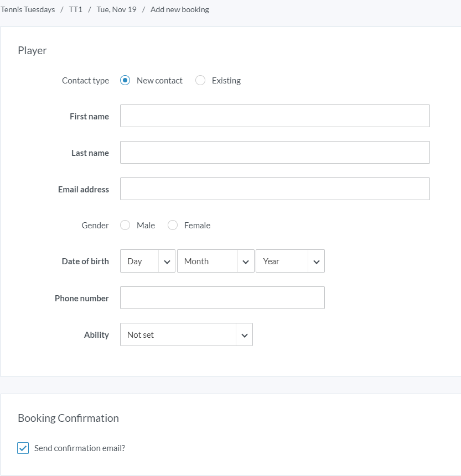Expand the Ability dropdown showing Not set
This screenshot has height=476, width=461.
point(186,335)
